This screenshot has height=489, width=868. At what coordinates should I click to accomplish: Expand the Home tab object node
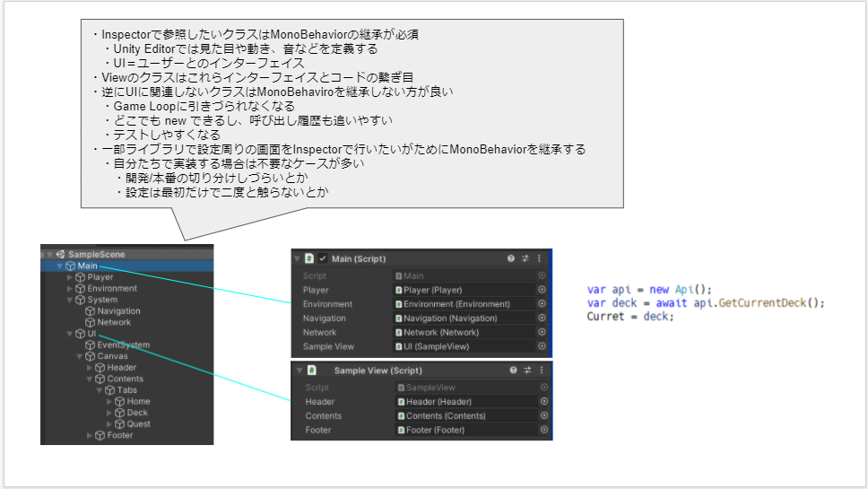[109, 401]
